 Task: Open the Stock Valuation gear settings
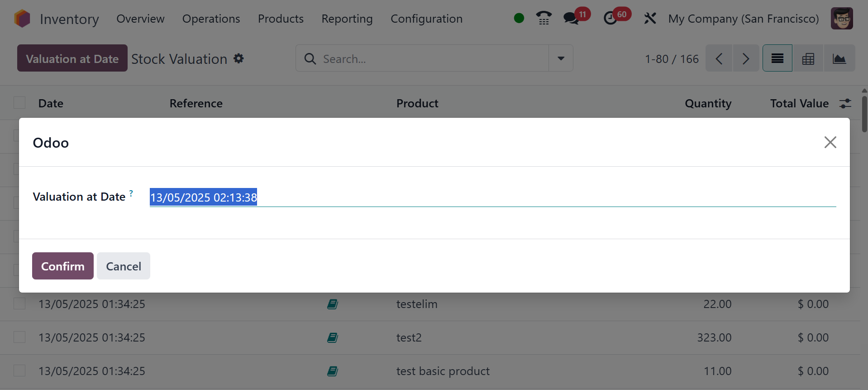(238, 58)
